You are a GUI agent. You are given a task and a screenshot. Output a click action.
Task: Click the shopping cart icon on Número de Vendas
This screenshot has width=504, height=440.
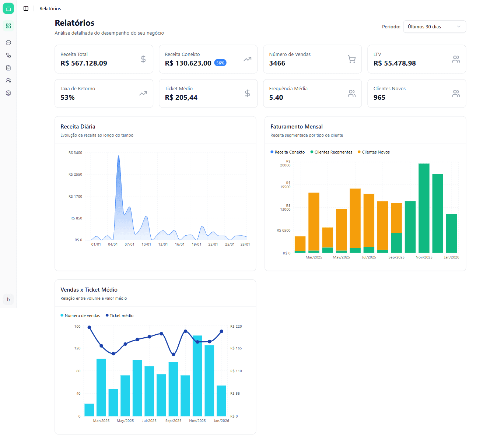[352, 59]
